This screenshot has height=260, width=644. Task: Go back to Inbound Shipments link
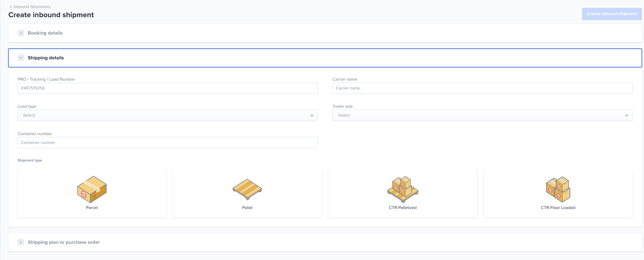(32, 7)
